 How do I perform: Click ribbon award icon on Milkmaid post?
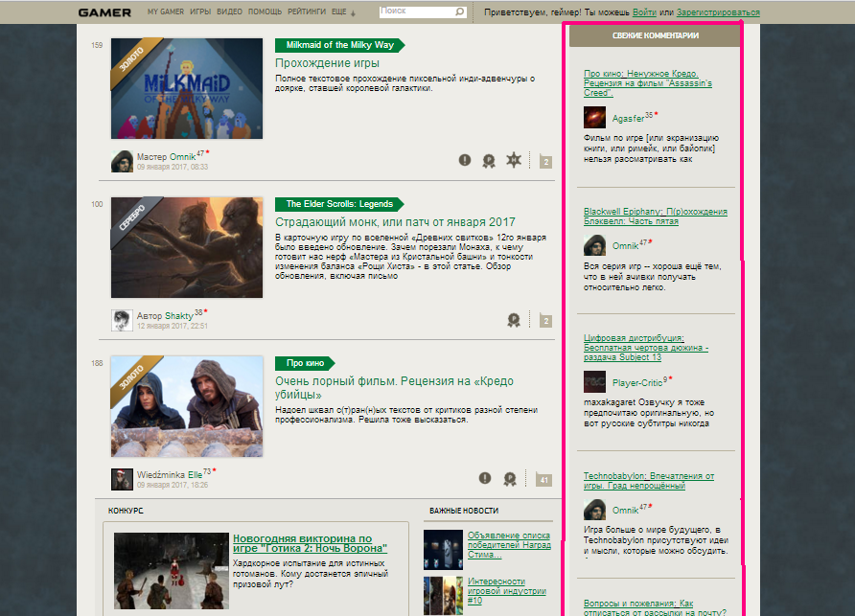(489, 160)
